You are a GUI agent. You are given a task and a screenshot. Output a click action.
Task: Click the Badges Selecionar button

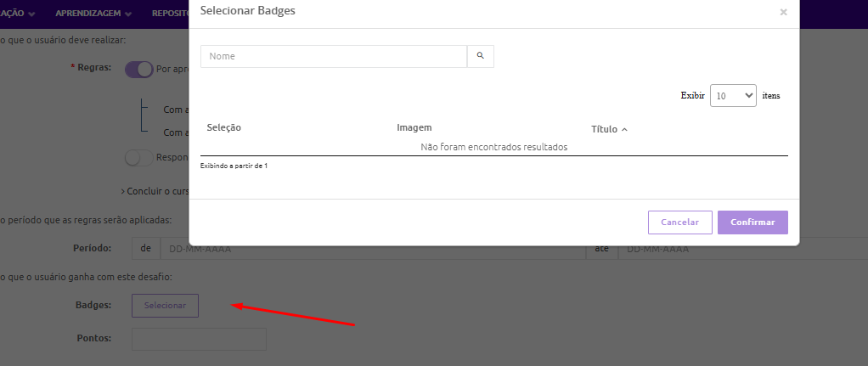(x=165, y=306)
